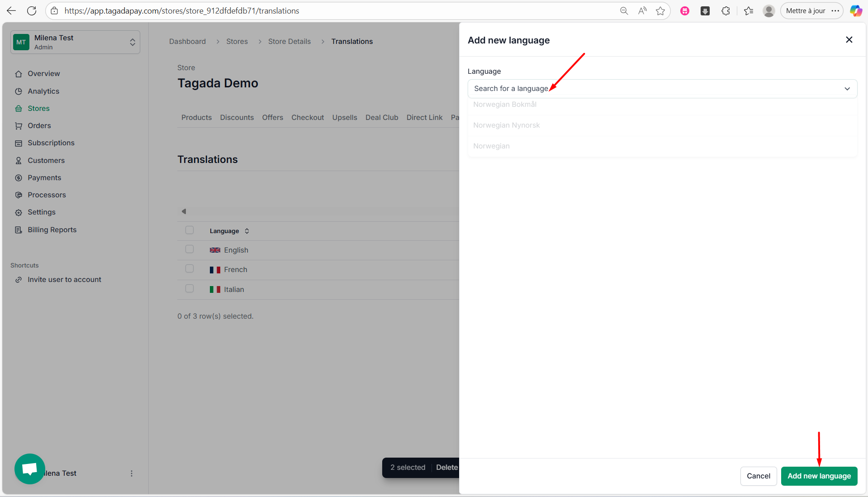The width and height of the screenshot is (868, 497).
Task: Switch to the Products tab
Action: coord(196,118)
